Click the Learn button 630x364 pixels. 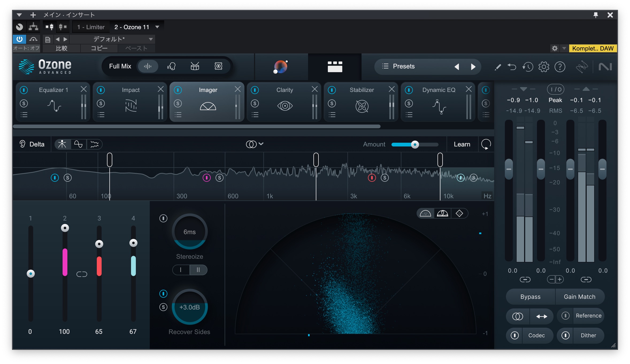(x=462, y=144)
